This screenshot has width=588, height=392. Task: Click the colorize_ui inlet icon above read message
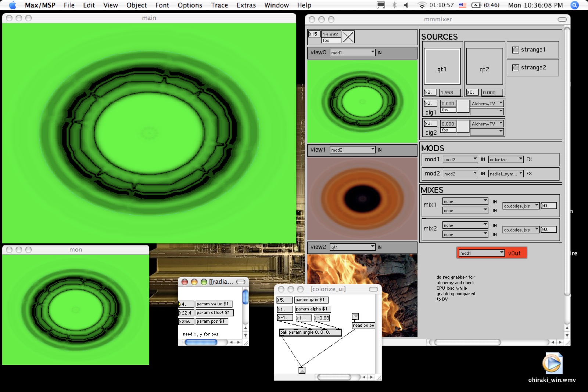click(355, 316)
